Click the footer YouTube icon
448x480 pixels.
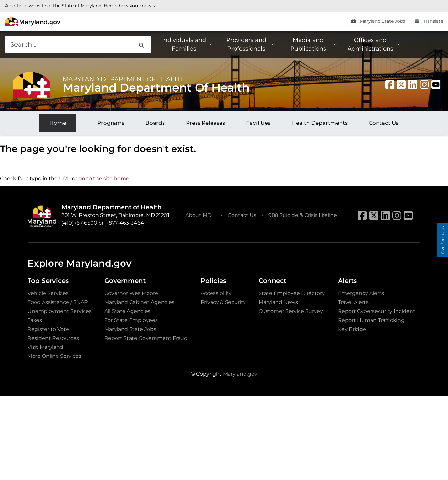coord(408,215)
